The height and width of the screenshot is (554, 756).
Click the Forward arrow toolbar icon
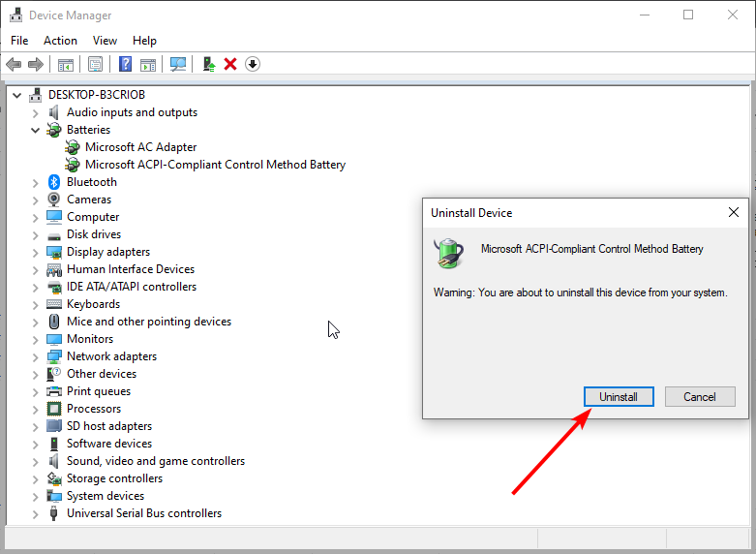(x=36, y=64)
